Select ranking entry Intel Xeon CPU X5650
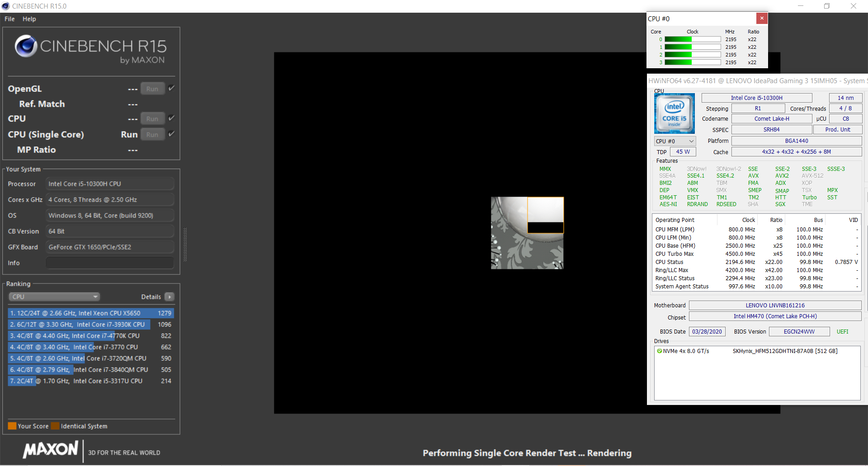868x466 pixels. [91, 313]
